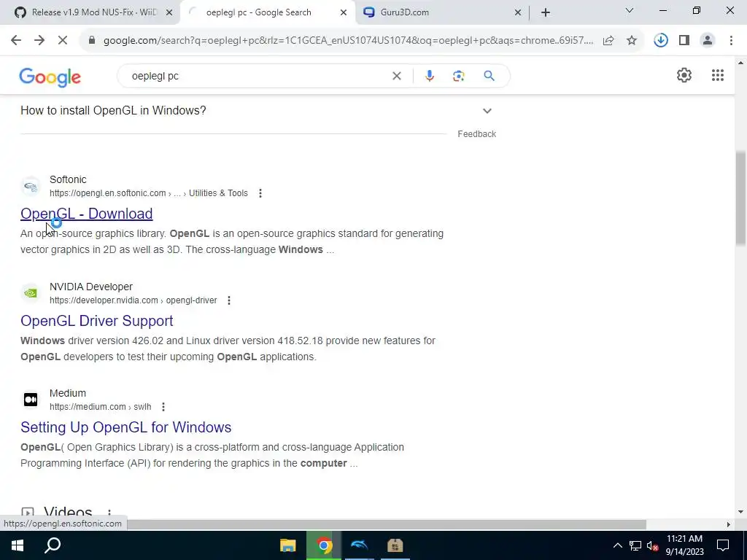747x560 pixels.
Task: Click the Chrome taskbar icon
Action: (324, 545)
